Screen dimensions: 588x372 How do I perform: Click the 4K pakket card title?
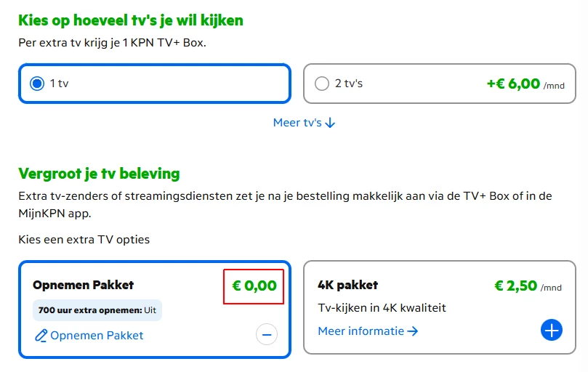click(348, 285)
